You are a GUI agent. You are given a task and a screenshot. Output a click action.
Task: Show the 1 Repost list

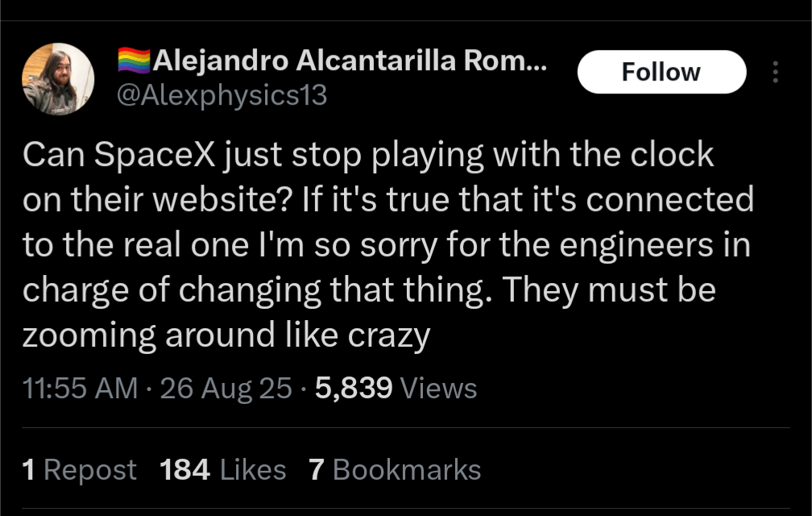(x=79, y=470)
